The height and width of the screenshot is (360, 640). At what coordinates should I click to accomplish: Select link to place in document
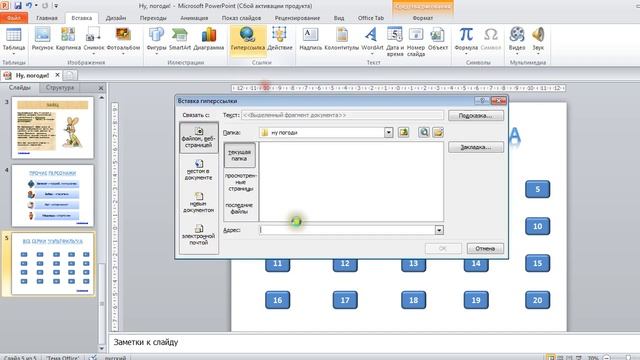pyautogui.click(x=199, y=170)
